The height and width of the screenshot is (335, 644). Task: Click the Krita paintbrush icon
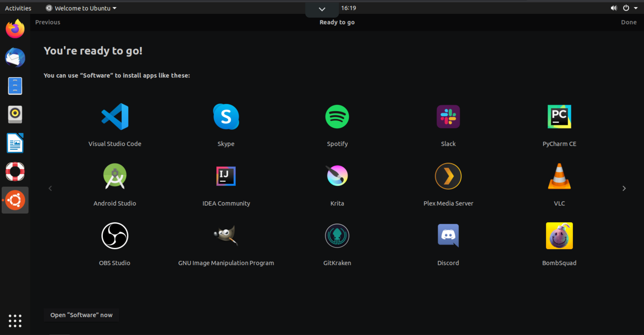point(337,175)
